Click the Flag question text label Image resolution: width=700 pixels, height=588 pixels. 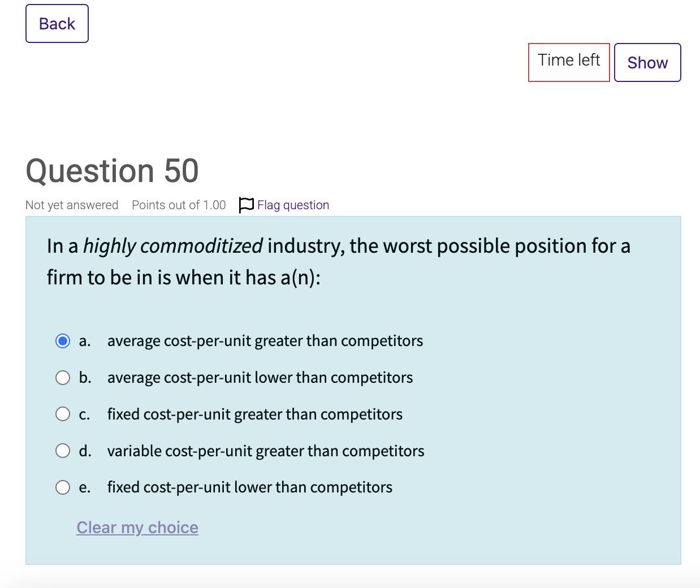[x=293, y=205]
